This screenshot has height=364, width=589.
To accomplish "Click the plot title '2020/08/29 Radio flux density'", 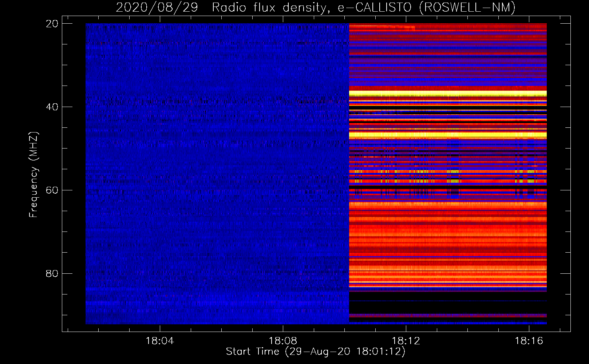I will [x=316, y=7].
